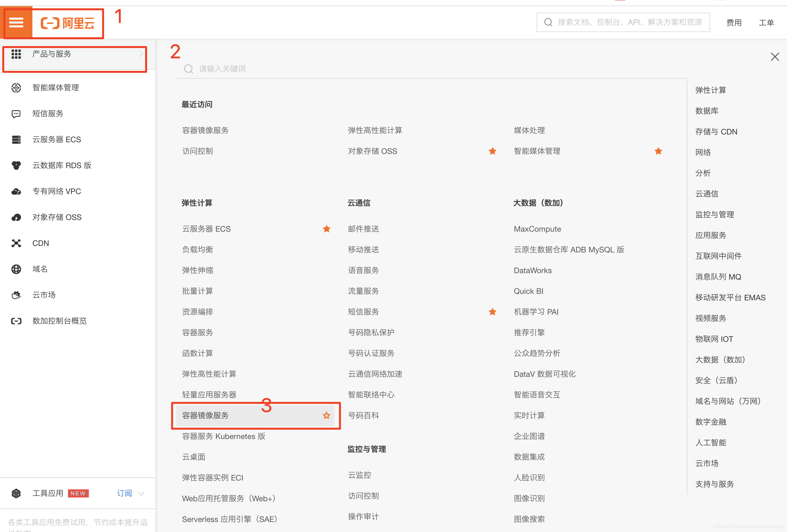The image size is (787, 532).
Task: Jump to 安全（云盾）category
Action: coord(717,380)
